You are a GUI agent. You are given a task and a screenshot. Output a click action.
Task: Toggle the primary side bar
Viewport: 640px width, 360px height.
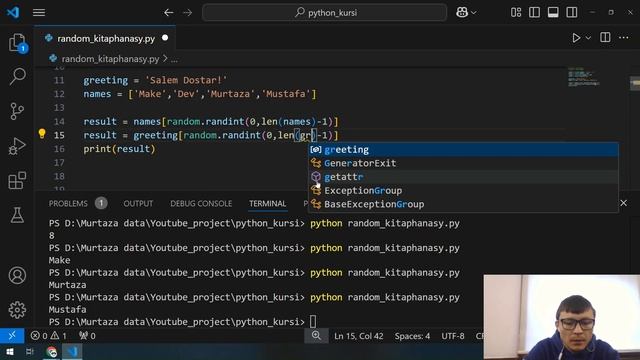coord(534,13)
